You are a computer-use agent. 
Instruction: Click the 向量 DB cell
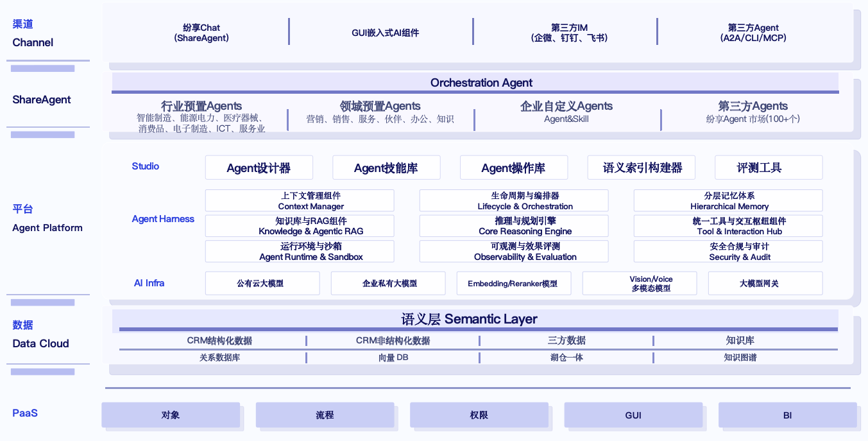point(393,358)
